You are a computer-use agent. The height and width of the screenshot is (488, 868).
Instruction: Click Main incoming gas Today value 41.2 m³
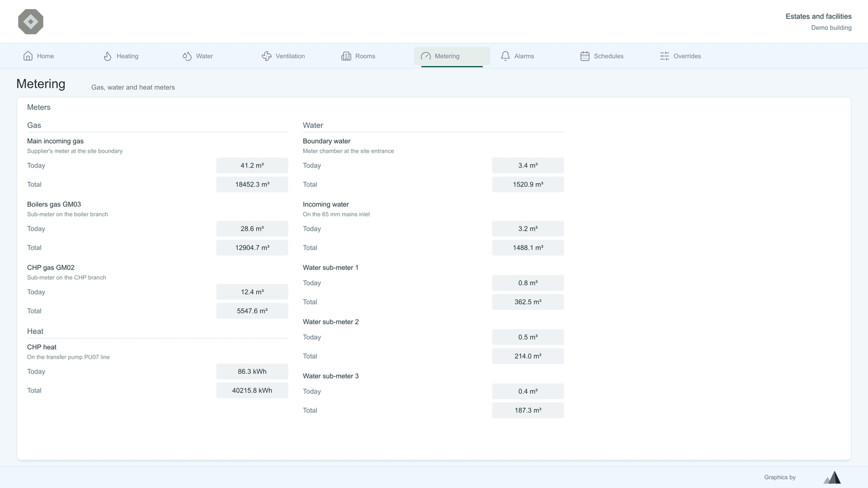pyautogui.click(x=252, y=165)
